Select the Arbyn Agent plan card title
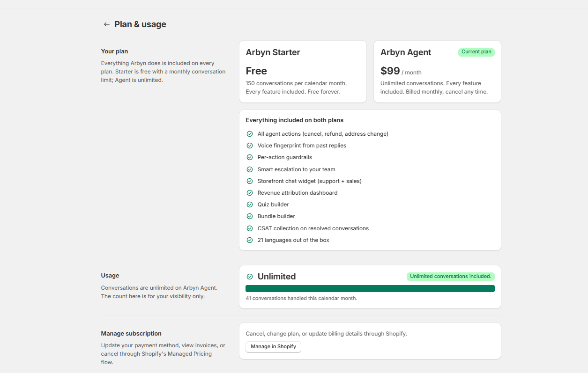The image size is (588, 373). (406, 52)
